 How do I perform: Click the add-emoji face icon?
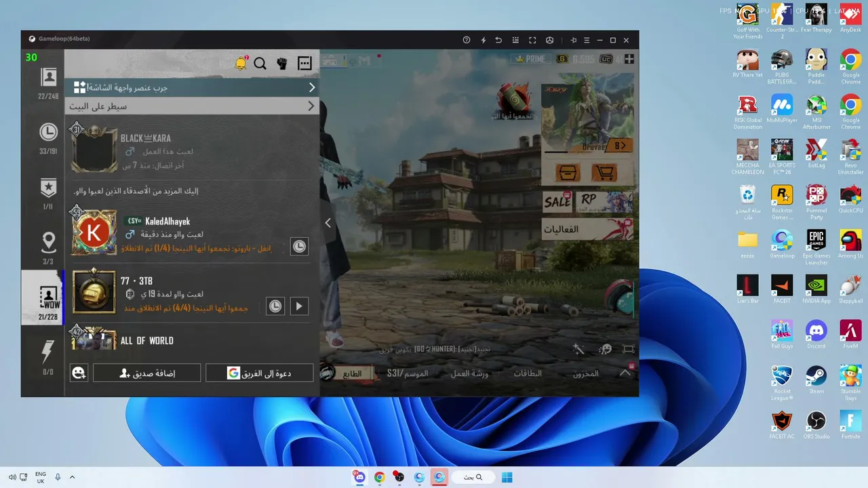[79, 373]
